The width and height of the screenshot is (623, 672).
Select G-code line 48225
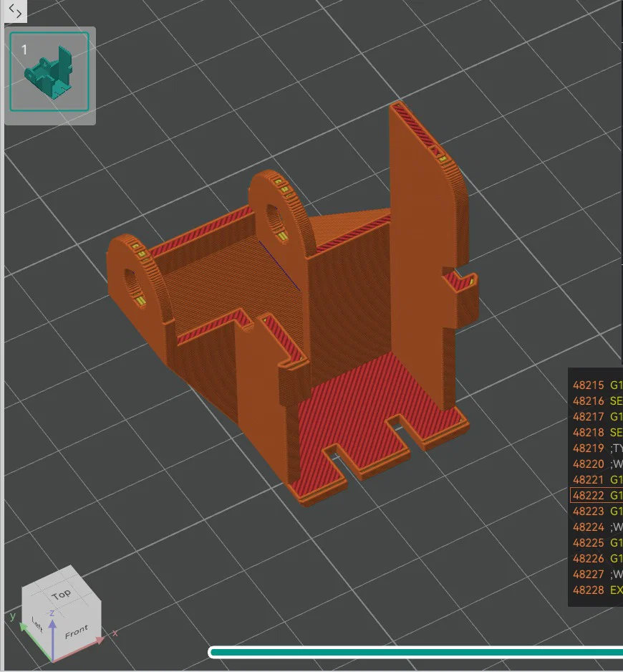[596, 542]
